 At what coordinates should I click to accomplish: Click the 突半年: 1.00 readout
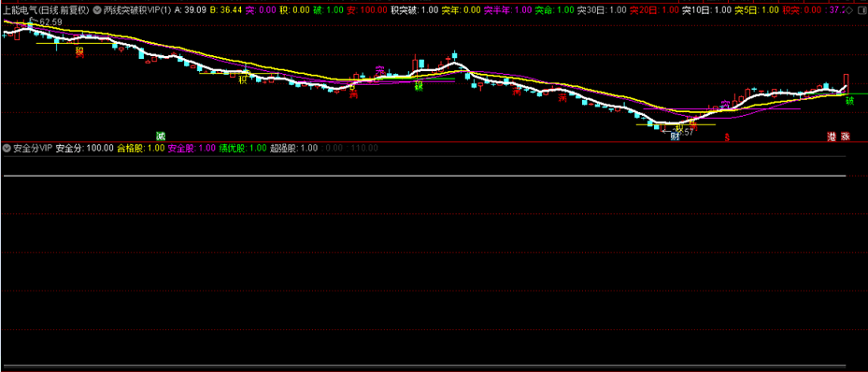(x=508, y=10)
